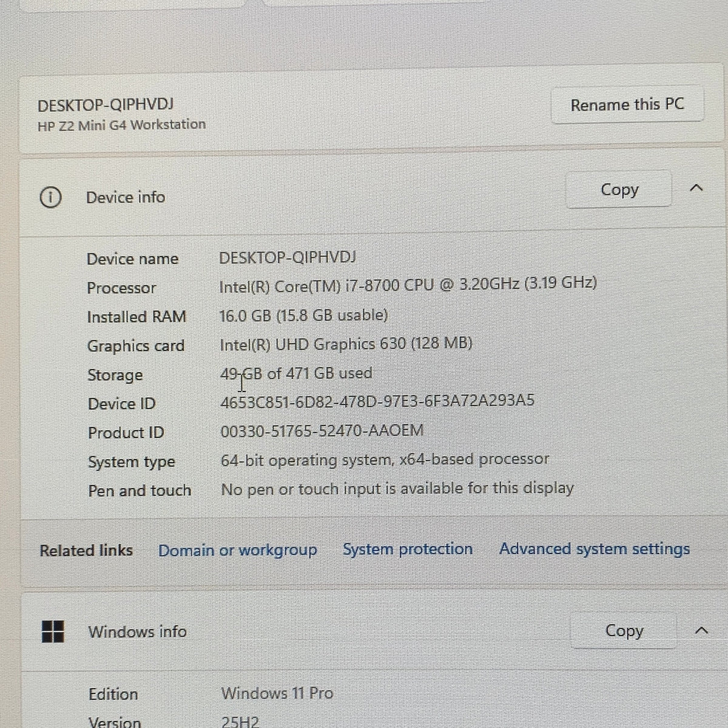Image resolution: width=728 pixels, height=728 pixels.
Task: Click the Windows info heading
Action: (x=138, y=632)
